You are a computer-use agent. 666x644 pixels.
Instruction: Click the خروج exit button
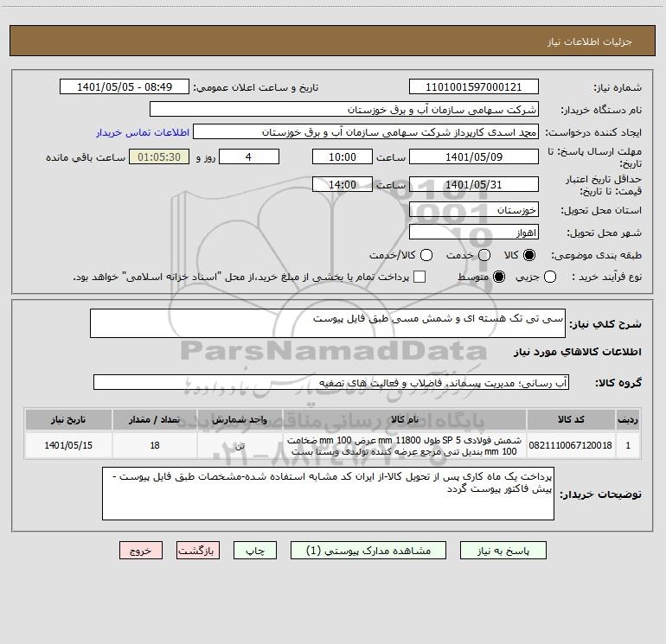click(x=141, y=551)
